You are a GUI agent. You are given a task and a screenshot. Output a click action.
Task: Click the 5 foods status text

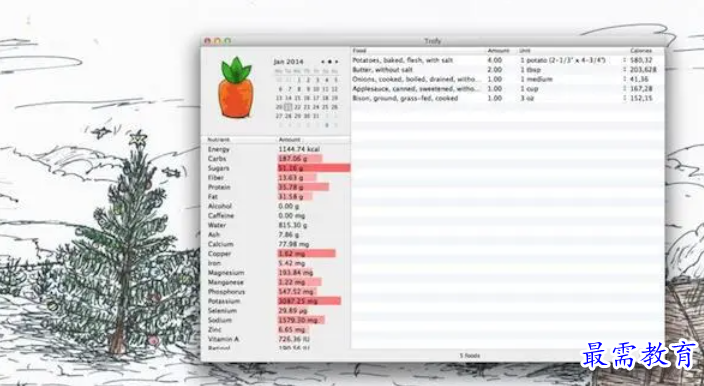click(x=470, y=355)
